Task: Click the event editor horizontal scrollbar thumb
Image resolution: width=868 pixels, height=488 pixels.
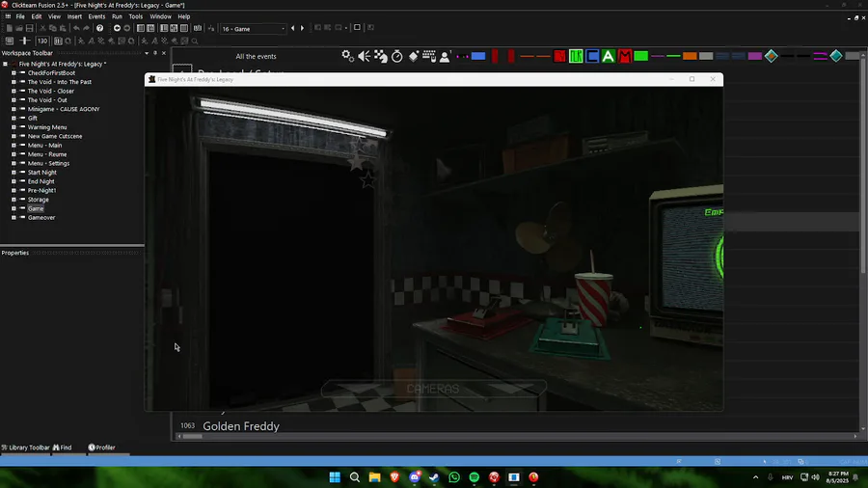Action: 193,437
